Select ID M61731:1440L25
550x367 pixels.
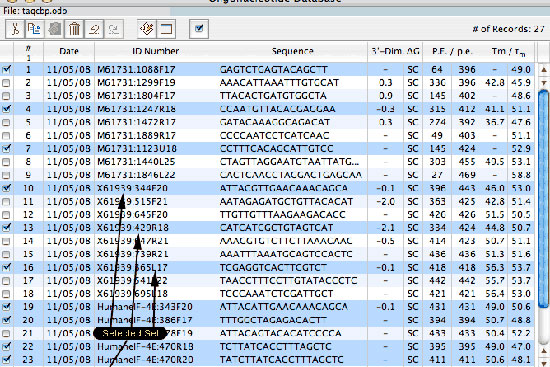[136, 162]
